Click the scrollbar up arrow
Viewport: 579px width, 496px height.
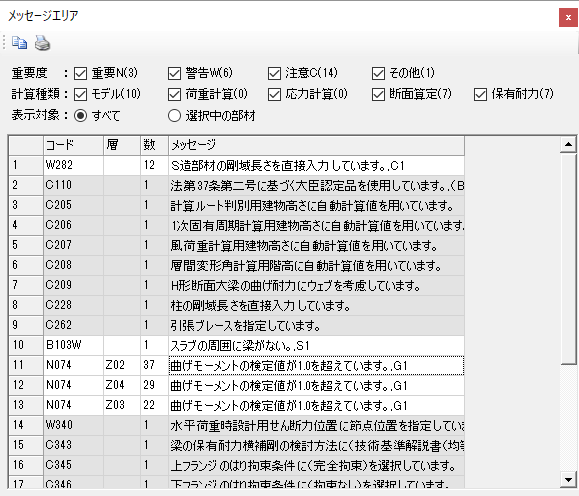(568, 144)
